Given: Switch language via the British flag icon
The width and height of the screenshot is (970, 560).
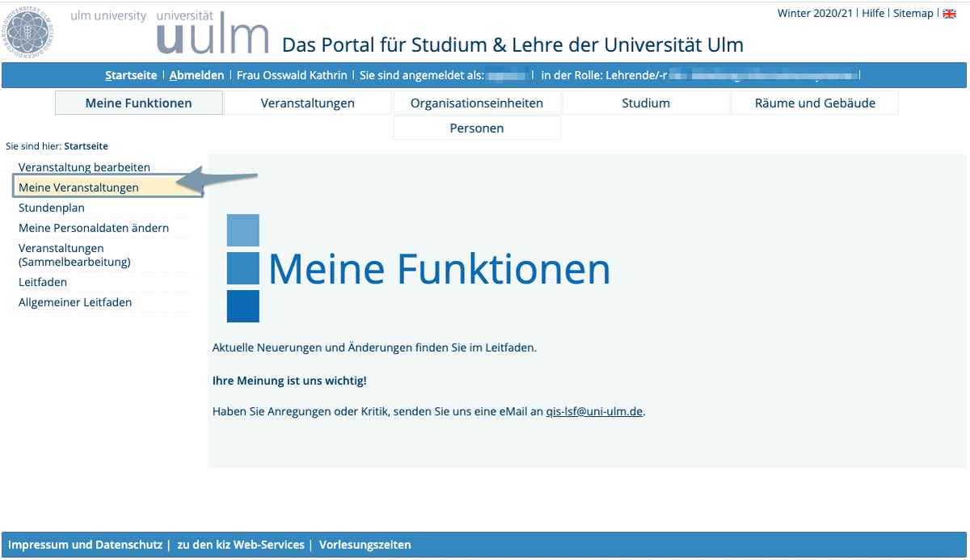Looking at the screenshot, I should click(949, 14).
